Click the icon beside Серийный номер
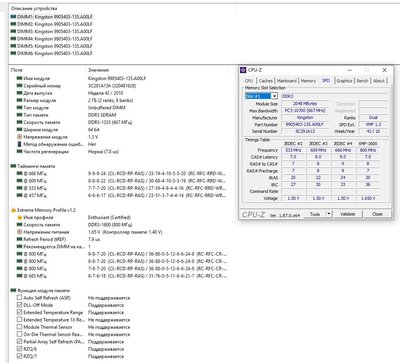 pyautogui.click(x=19, y=86)
